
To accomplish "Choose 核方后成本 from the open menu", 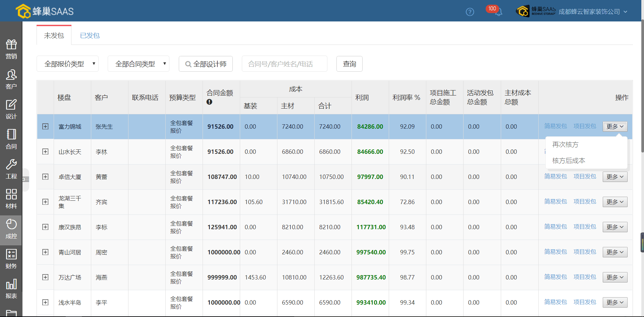I will (x=569, y=161).
